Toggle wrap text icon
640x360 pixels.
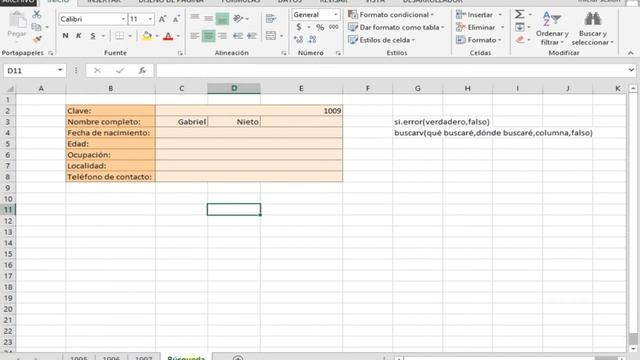click(270, 18)
